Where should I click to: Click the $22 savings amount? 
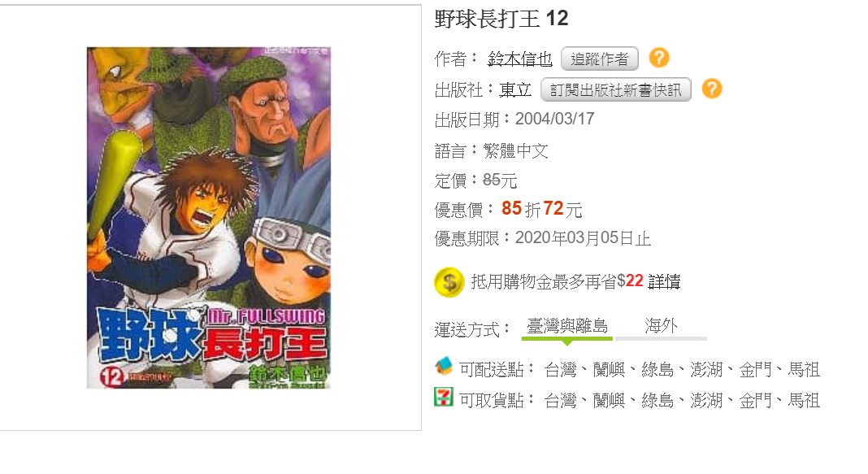(630, 281)
